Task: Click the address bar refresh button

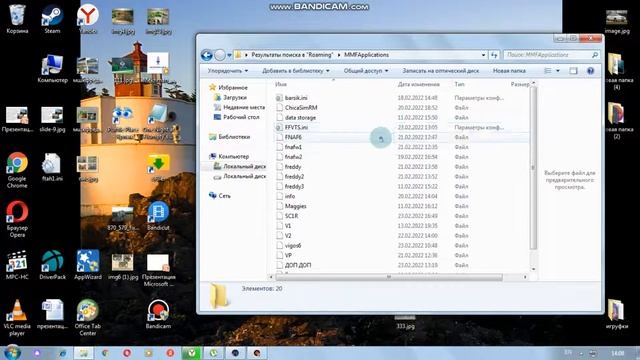Action: click(494, 55)
